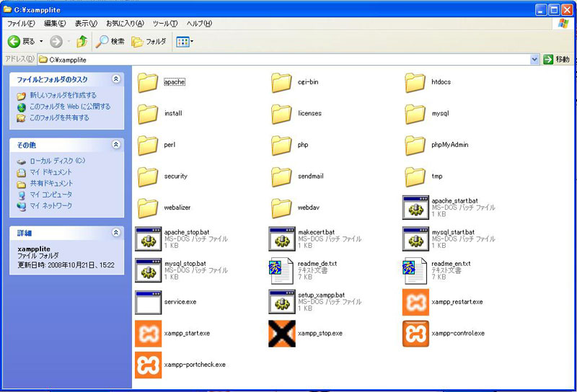The width and height of the screenshot is (577, 392).
Task: Click the 戻る back button
Action: pos(22,42)
